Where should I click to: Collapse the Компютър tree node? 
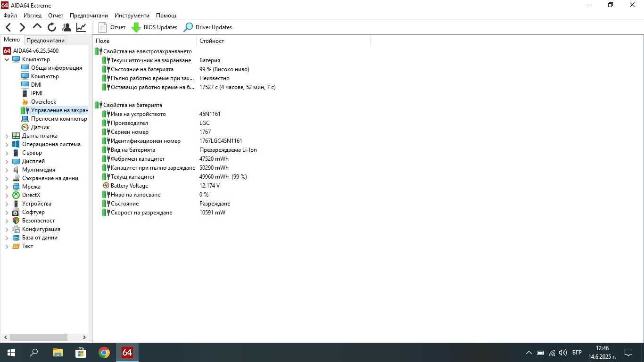pyautogui.click(x=7, y=59)
